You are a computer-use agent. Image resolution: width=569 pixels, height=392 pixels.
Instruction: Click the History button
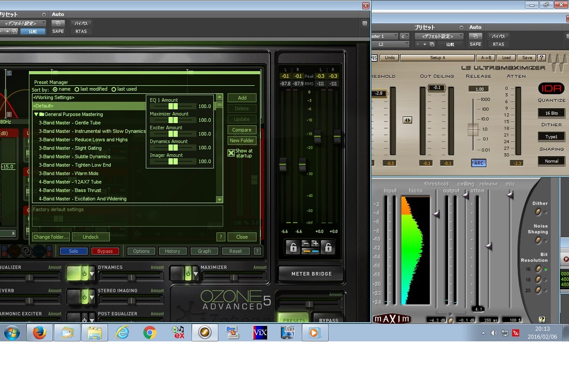pyautogui.click(x=173, y=251)
